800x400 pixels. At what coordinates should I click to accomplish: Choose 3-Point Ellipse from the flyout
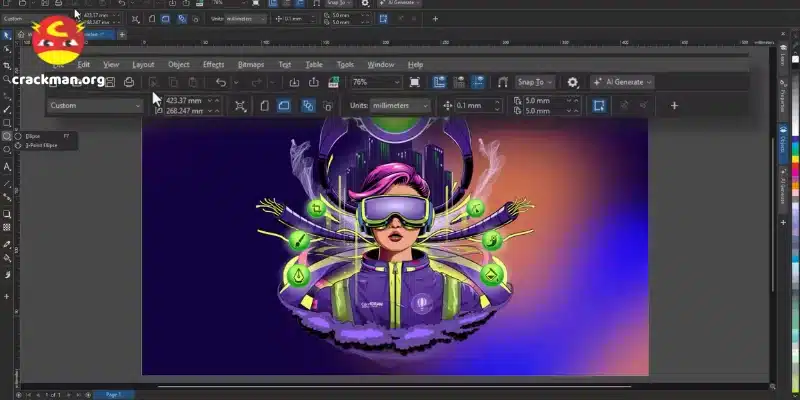coord(45,145)
